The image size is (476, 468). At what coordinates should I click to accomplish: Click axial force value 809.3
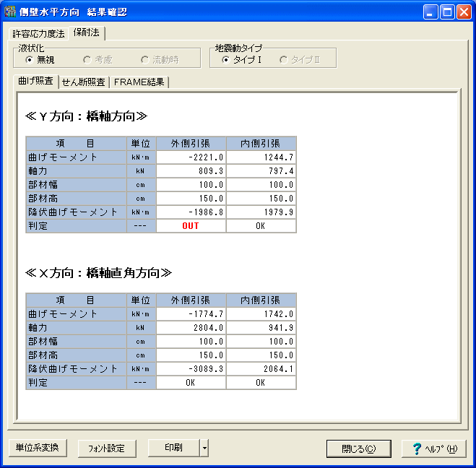(x=191, y=171)
